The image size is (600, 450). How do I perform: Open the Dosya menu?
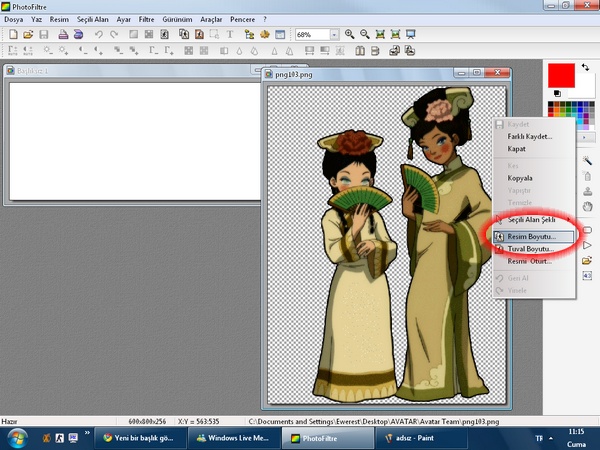pos(14,20)
